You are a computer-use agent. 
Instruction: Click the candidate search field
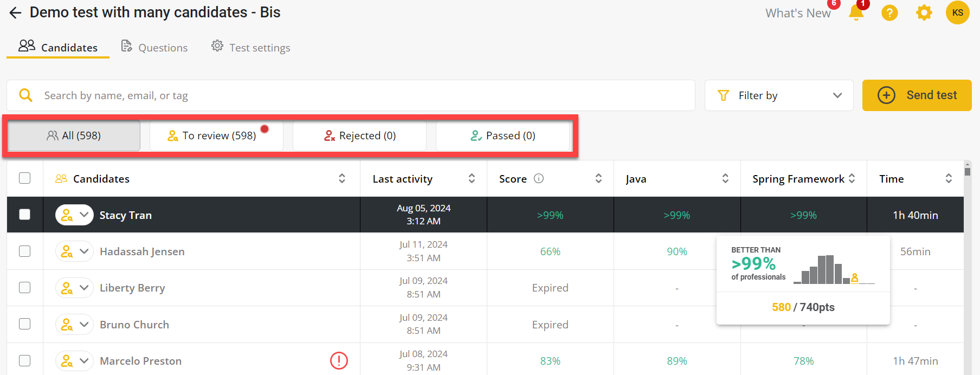[x=358, y=95]
